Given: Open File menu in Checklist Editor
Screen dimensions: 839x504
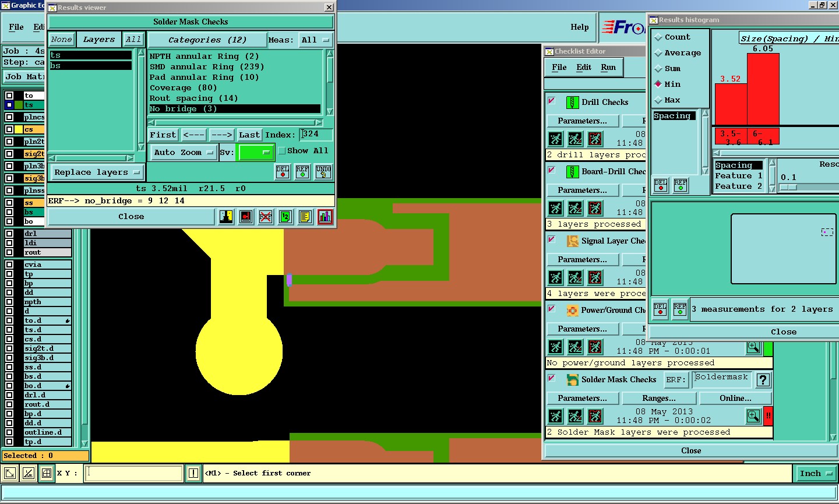Looking at the screenshot, I should [559, 68].
